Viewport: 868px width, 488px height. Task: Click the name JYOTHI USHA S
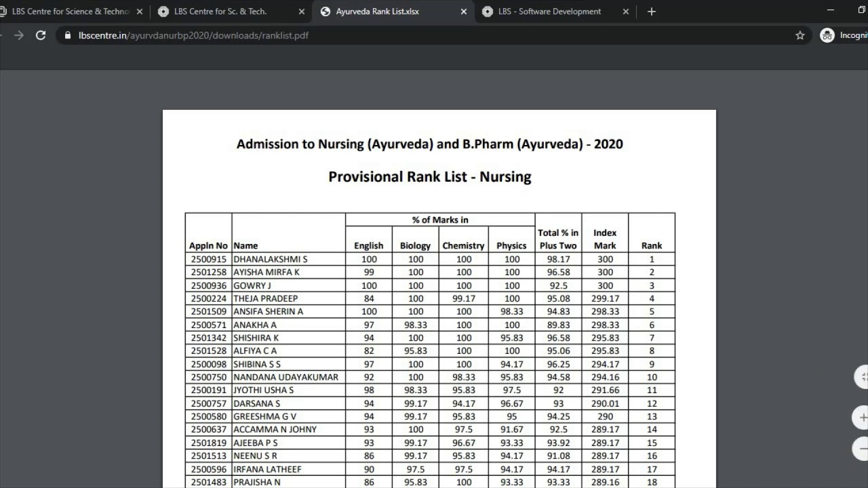pos(264,390)
